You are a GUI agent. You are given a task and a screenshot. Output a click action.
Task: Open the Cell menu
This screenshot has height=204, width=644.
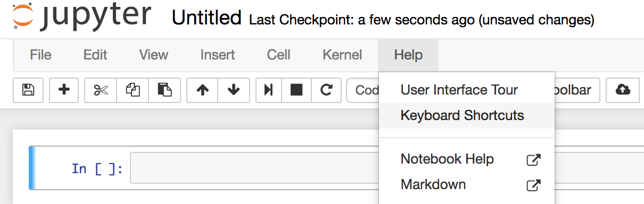(x=279, y=55)
